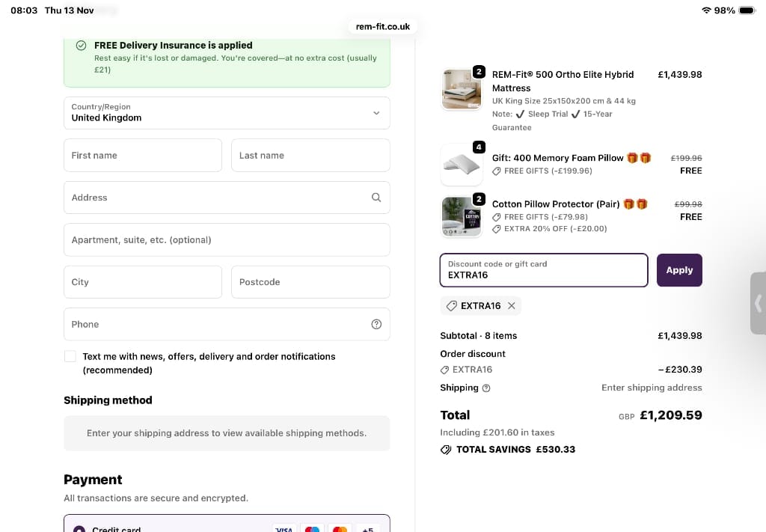
Task: Click the +5 more payment methods badge
Action: [368, 529]
